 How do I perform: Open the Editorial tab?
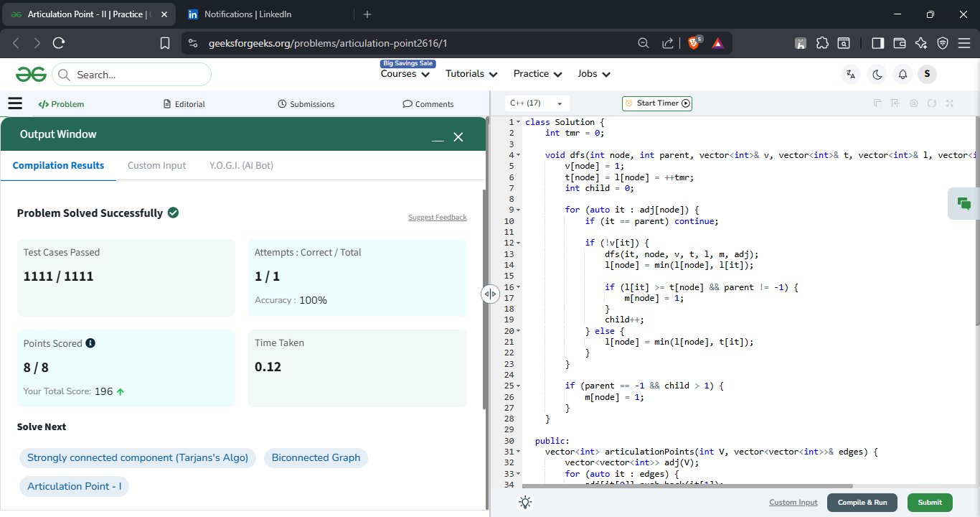click(x=184, y=104)
